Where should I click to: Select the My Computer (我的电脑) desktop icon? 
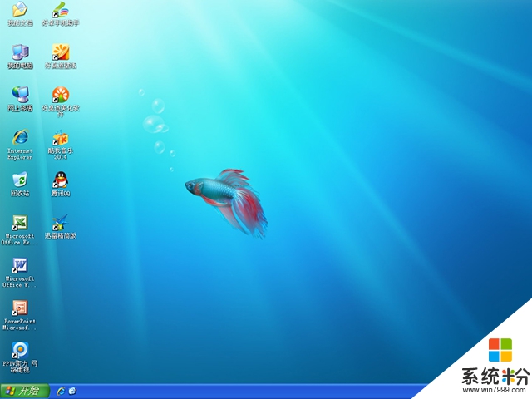coord(20,52)
